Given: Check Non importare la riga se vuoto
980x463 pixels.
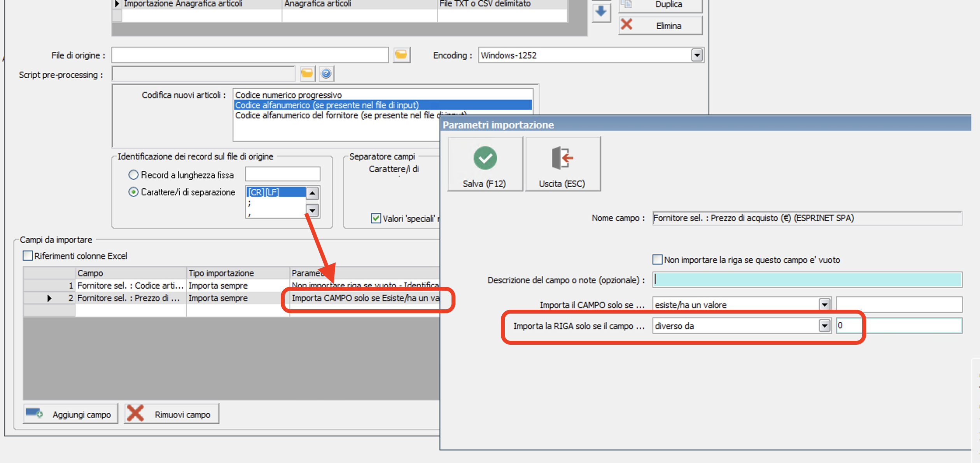Looking at the screenshot, I should point(657,260).
